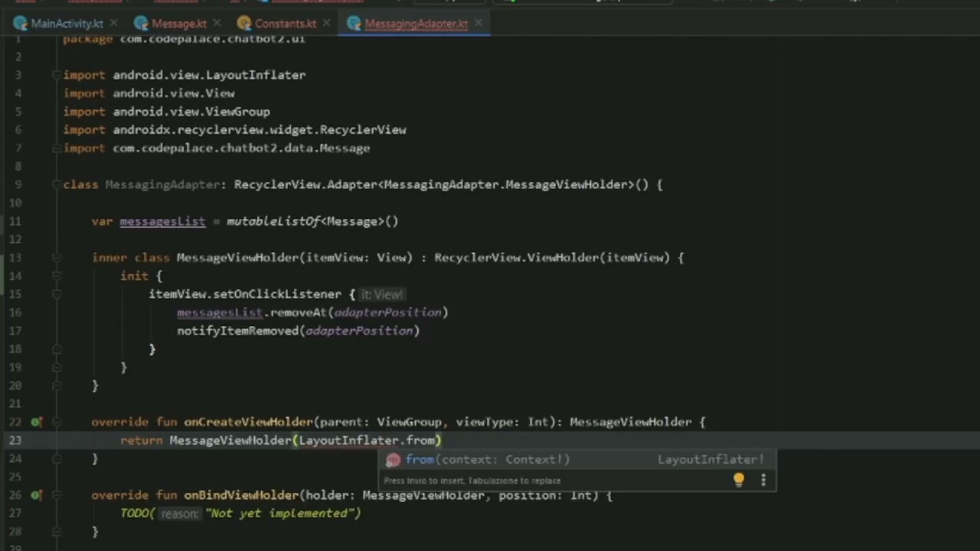
Task: Open the three-dot options in the completion popup
Action: 763,480
